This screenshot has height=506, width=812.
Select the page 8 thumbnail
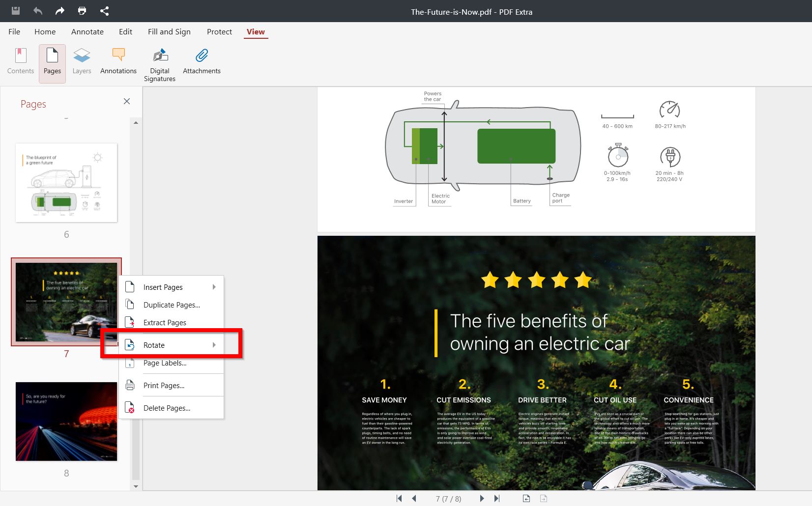(x=66, y=422)
